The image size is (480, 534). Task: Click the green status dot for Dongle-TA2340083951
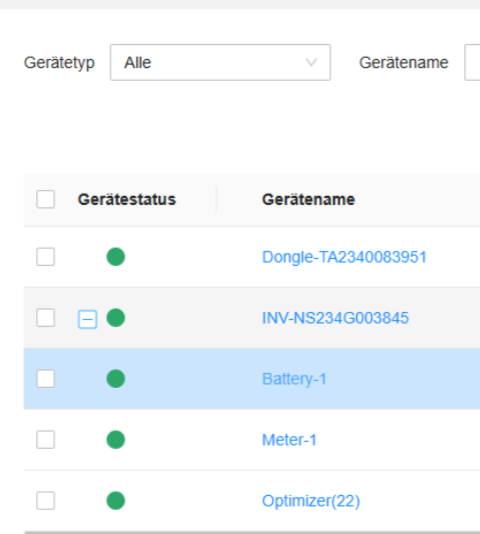(116, 257)
